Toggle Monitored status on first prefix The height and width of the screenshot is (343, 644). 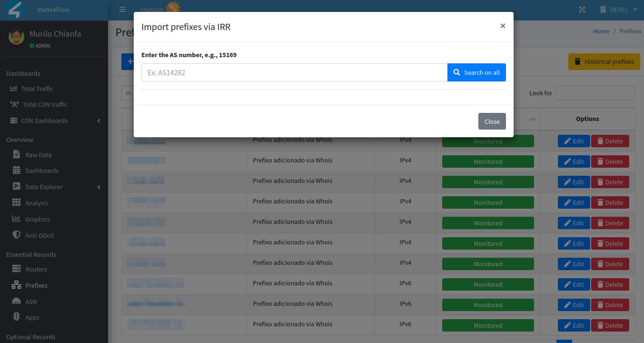pos(488,141)
